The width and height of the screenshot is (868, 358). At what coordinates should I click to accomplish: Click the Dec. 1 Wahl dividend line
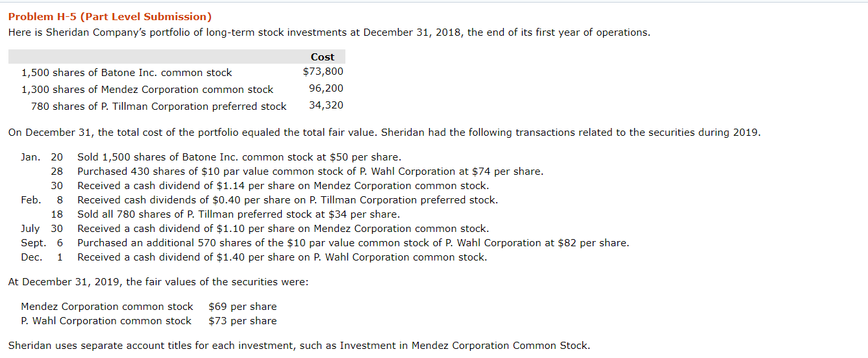point(282,257)
